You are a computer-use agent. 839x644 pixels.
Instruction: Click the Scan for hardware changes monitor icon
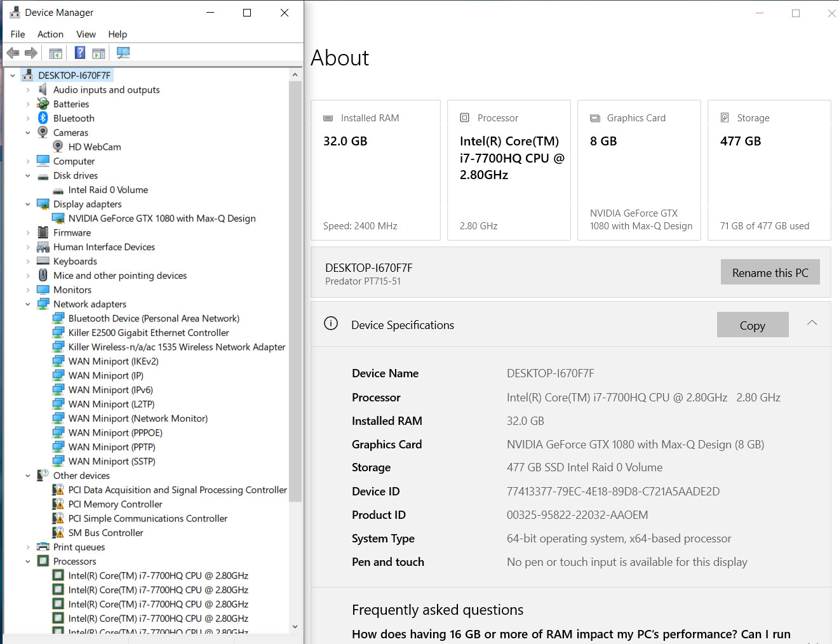(123, 53)
